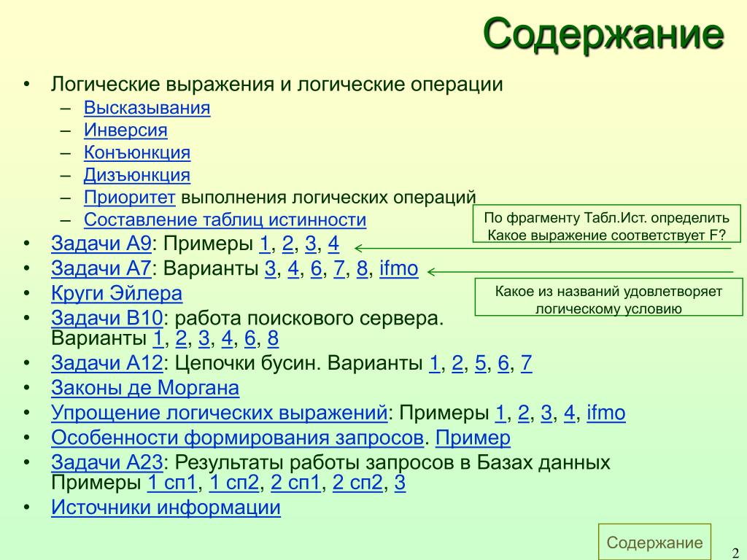Open example 2 сп1 link
747x560 pixels.
(295, 483)
